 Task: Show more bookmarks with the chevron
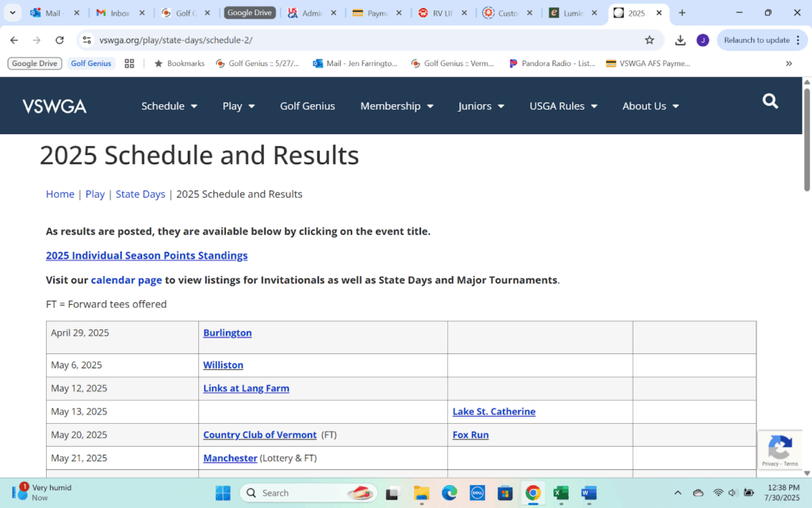pyautogui.click(x=788, y=63)
